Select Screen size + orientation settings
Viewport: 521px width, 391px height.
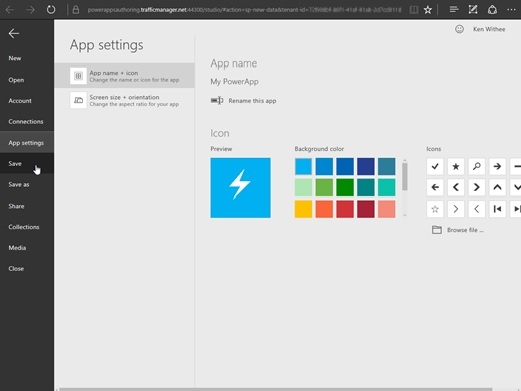point(124,100)
